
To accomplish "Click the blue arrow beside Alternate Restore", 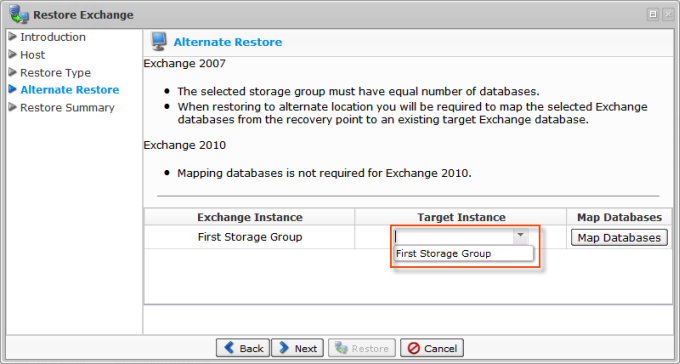I will (x=13, y=89).
